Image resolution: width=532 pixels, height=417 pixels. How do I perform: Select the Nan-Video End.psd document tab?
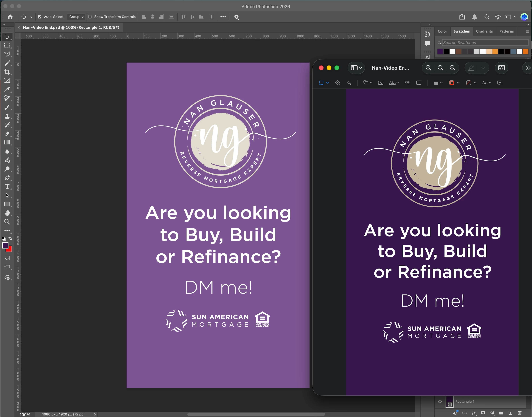71,27
